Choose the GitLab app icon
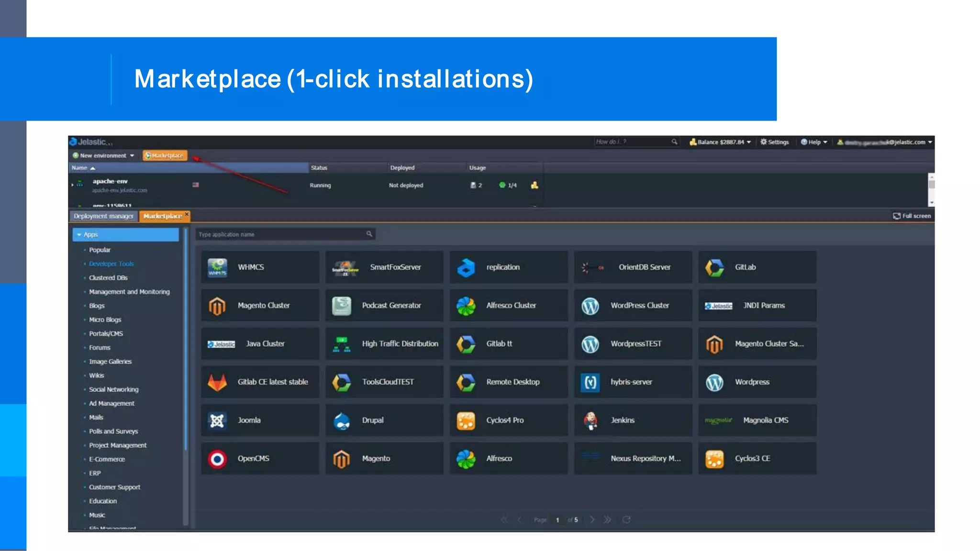 tap(714, 267)
